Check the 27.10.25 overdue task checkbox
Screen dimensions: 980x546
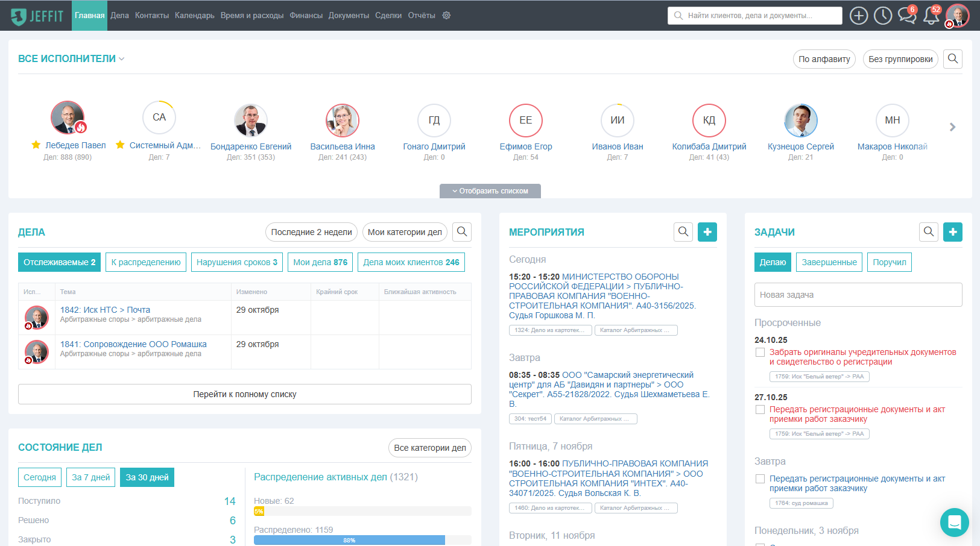pos(760,410)
